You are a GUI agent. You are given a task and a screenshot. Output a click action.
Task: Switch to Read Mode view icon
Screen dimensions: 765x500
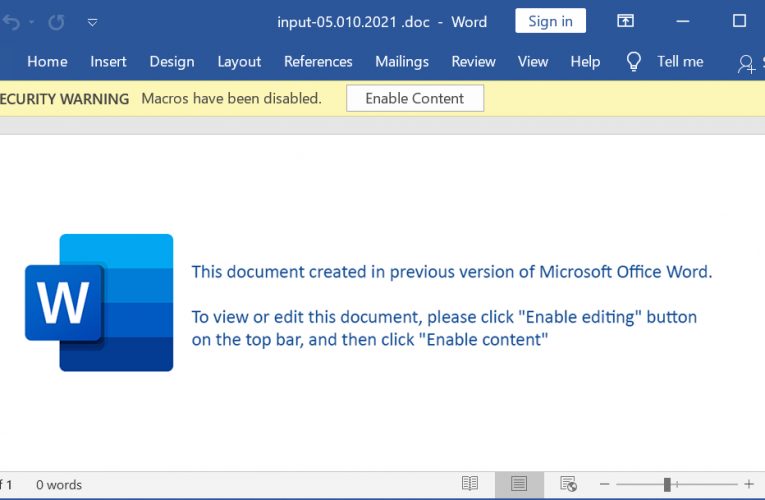click(x=470, y=484)
